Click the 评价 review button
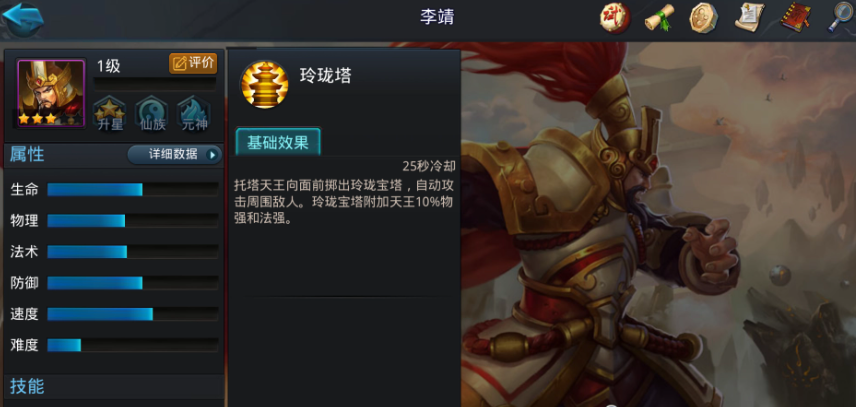 [193, 63]
